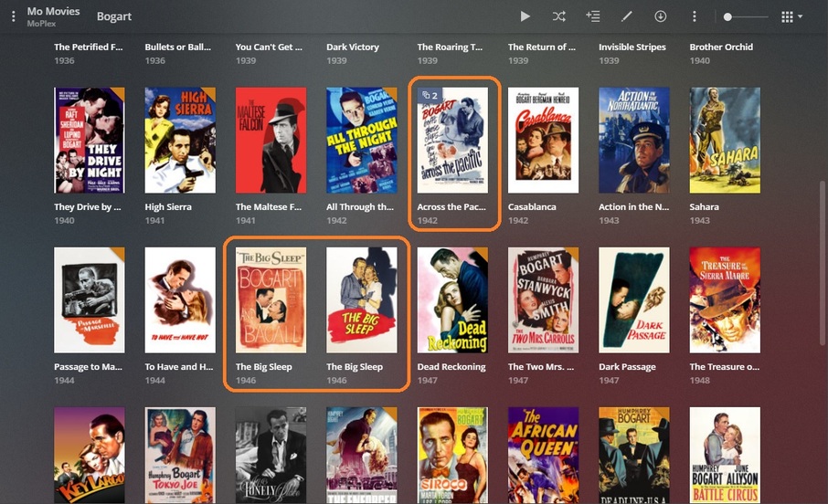The height and width of the screenshot is (504, 828).
Task: Open the red-banner Big Sleep poster
Action: (362, 300)
